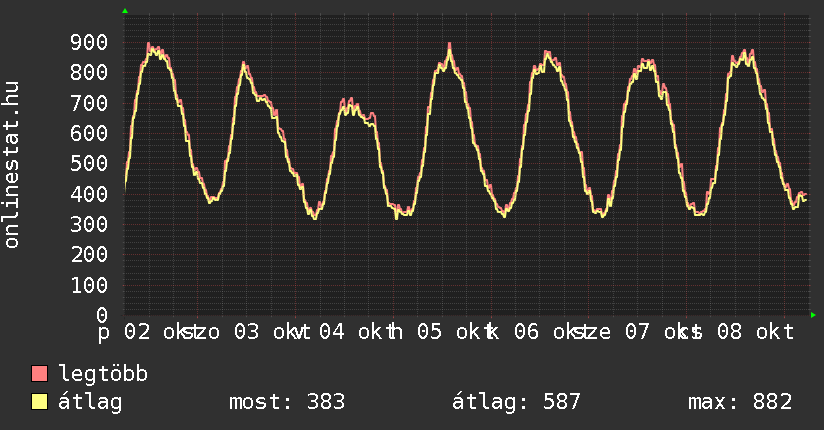
Task: Select the átlag legend label beside the yellow swatch
Action: (x=90, y=402)
